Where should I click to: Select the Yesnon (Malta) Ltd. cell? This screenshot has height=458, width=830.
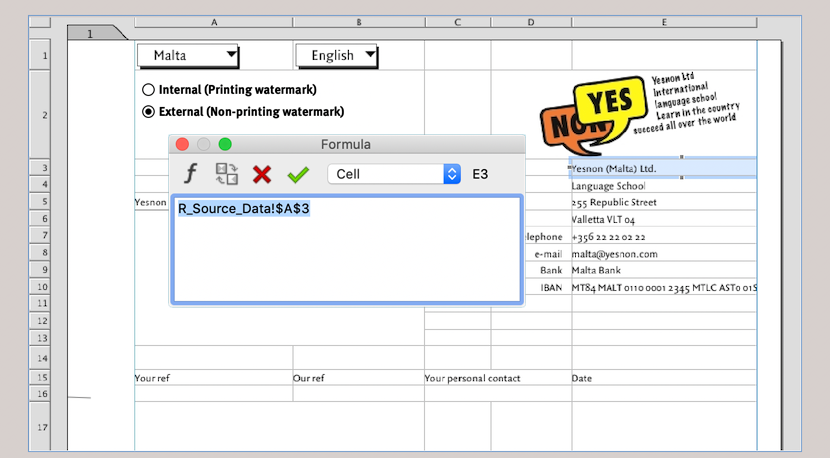(x=663, y=168)
